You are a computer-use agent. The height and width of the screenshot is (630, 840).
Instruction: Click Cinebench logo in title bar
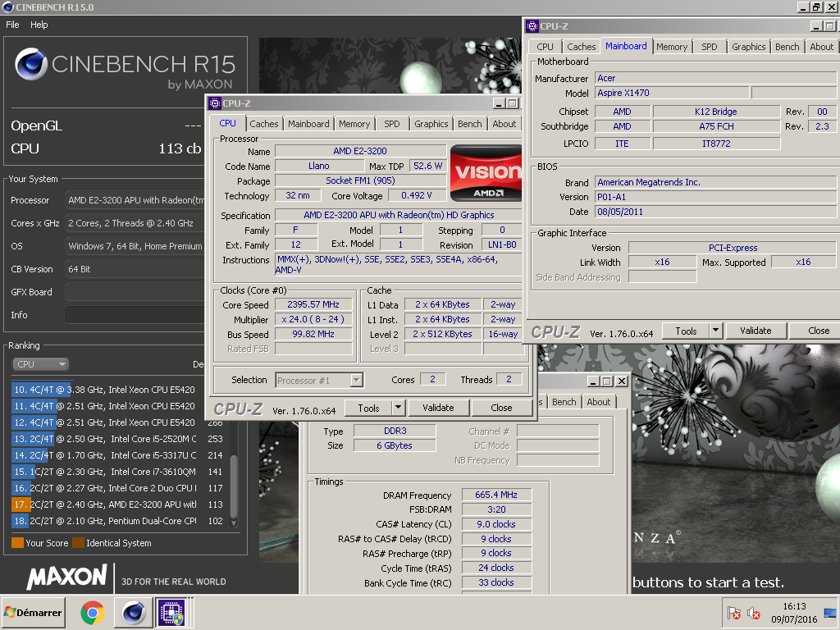(8, 7)
